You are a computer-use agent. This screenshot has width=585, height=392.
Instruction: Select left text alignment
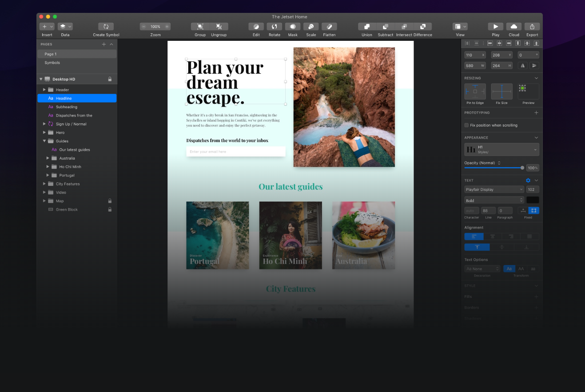[474, 237]
